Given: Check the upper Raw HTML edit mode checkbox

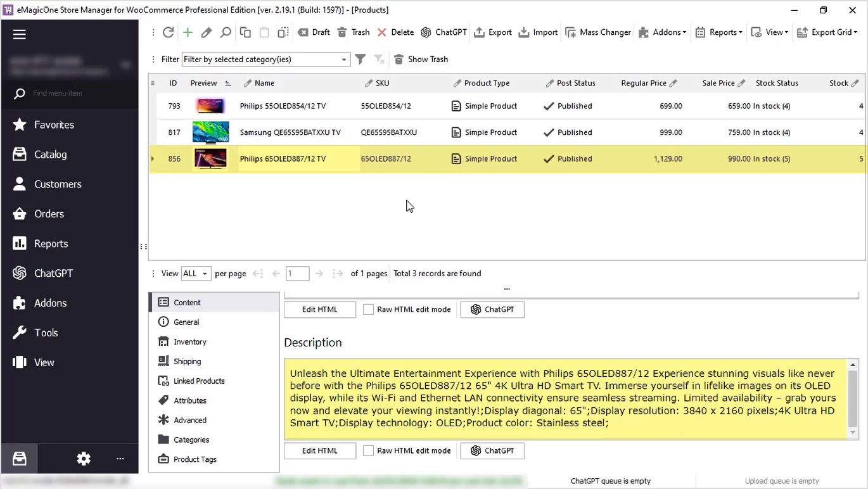Looking at the screenshot, I should pyautogui.click(x=368, y=309).
